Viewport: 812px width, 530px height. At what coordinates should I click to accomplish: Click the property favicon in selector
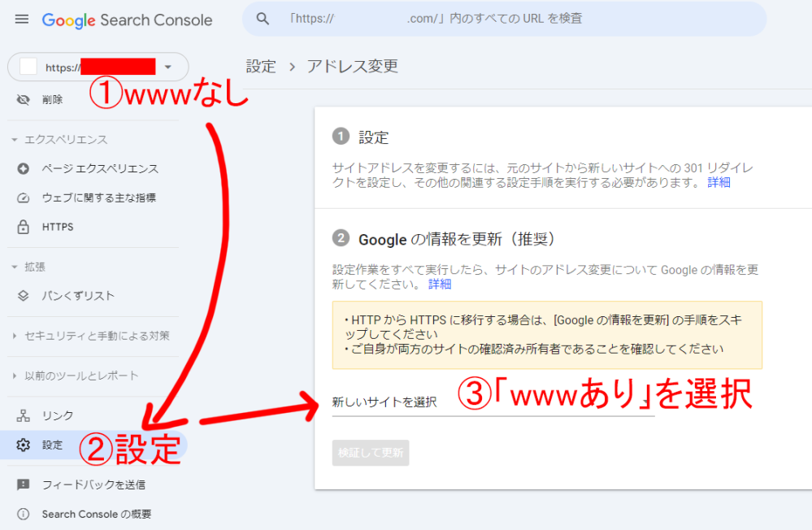coord(28,67)
